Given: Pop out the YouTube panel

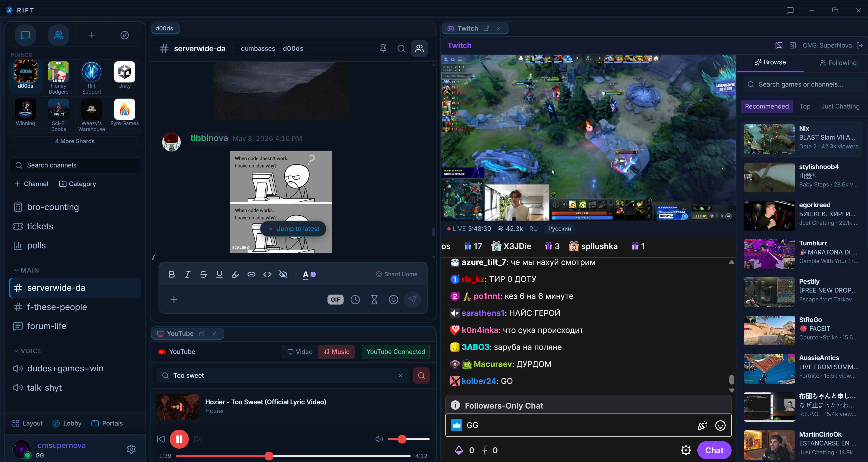Looking at the screenshot, I should (x=202, y=334).
